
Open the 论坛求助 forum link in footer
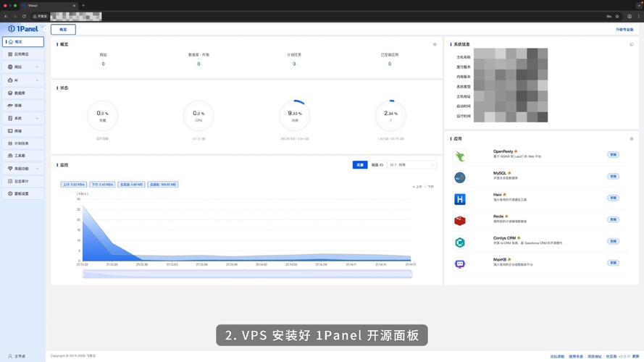(x=557, y=357)
